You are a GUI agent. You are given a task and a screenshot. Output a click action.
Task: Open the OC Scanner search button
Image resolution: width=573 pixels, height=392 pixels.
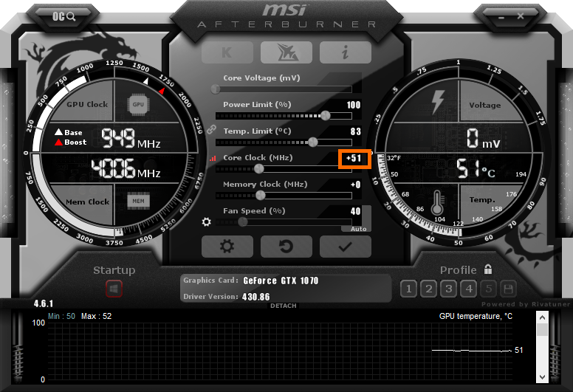coord(65,16)
